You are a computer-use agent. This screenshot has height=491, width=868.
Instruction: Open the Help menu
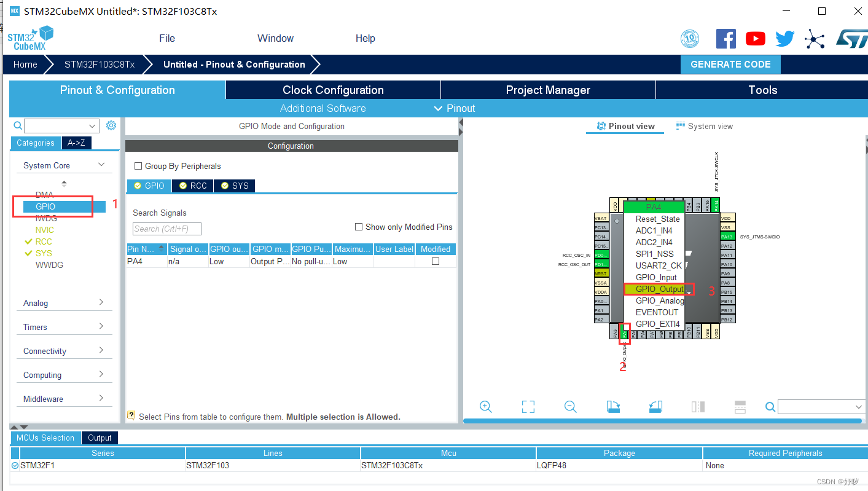(365, 38)
